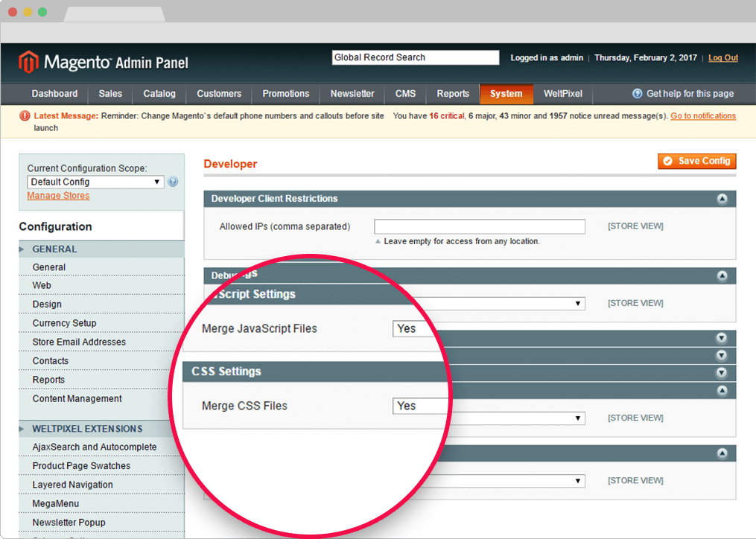This screenshot has width=756, height=539.
Task: Click Get help for this page
Action: [690, 94]
